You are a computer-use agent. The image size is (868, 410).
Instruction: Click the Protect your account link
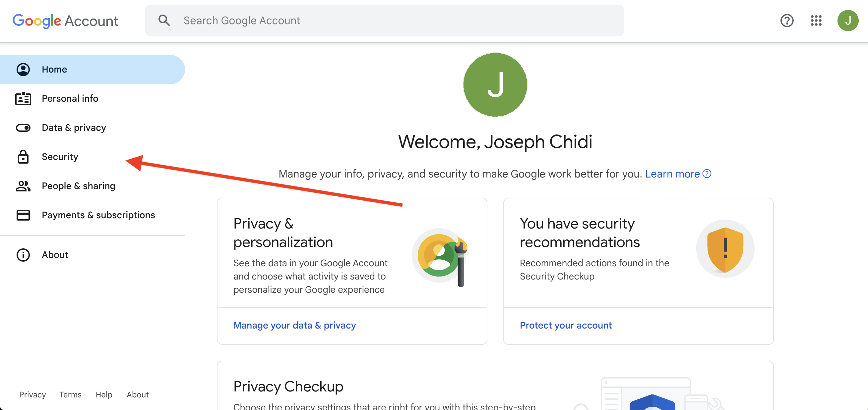566,325
